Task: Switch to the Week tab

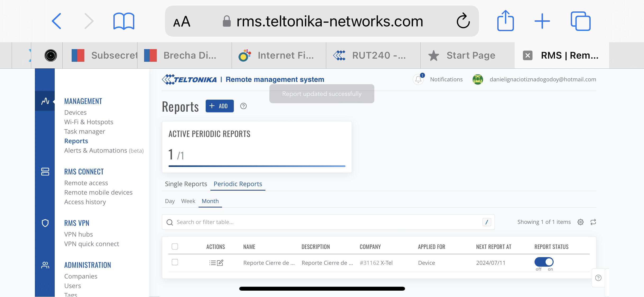Action: 188,201
